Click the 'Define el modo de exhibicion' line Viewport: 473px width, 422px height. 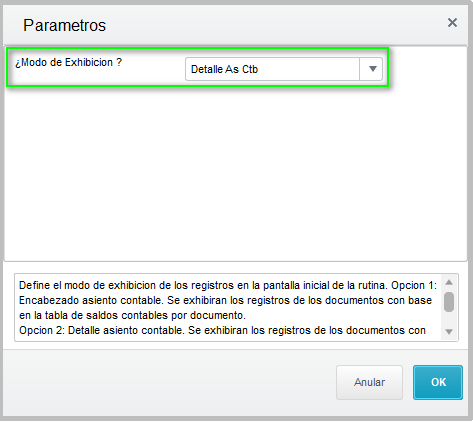point(228,285)
